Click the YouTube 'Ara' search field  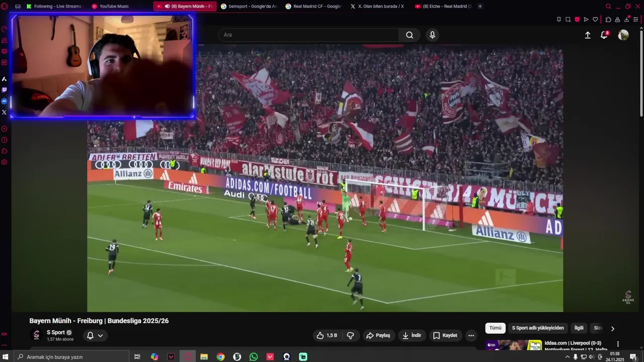308,35
